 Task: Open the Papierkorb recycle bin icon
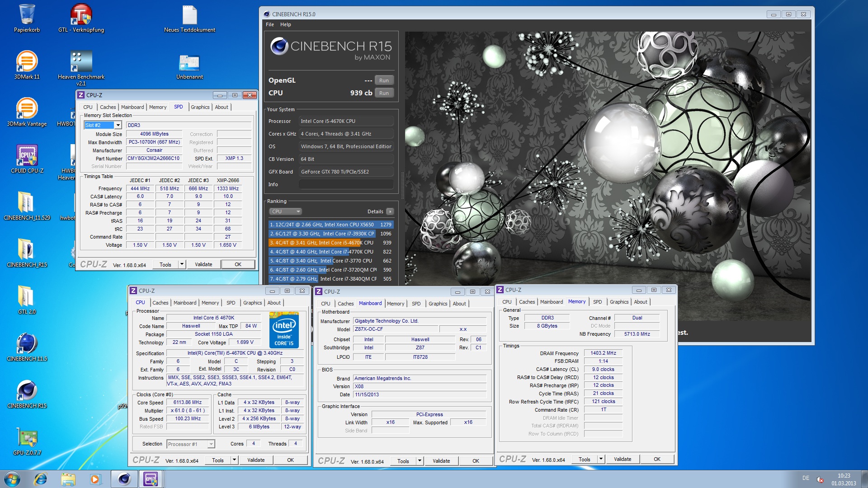tap(27, 18)
